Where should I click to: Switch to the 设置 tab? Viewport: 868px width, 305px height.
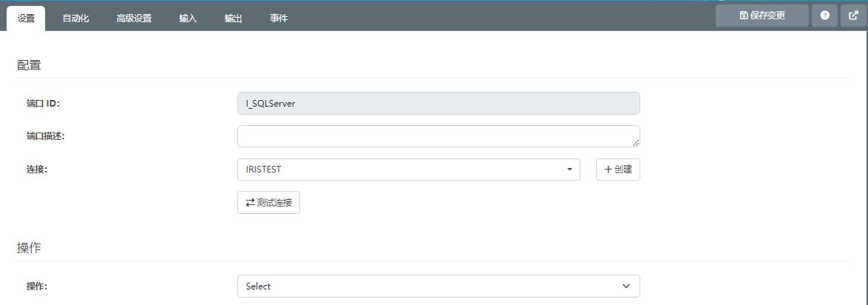[26, 19]
